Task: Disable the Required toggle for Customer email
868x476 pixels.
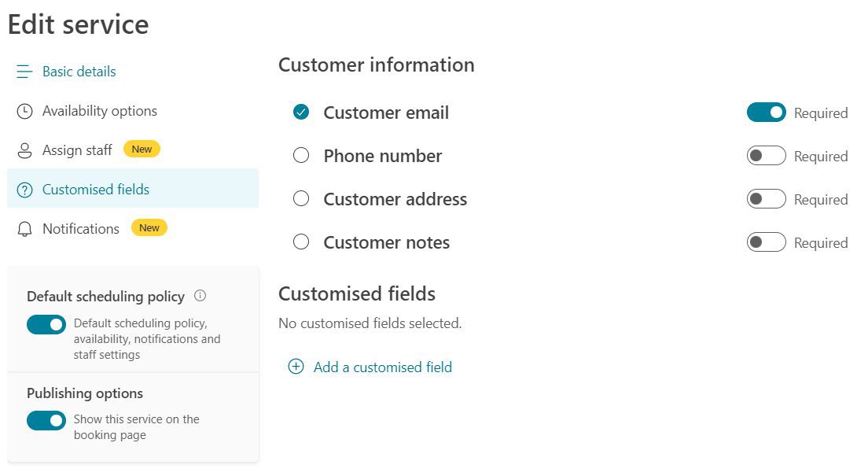Action: [x=766, y=112]
